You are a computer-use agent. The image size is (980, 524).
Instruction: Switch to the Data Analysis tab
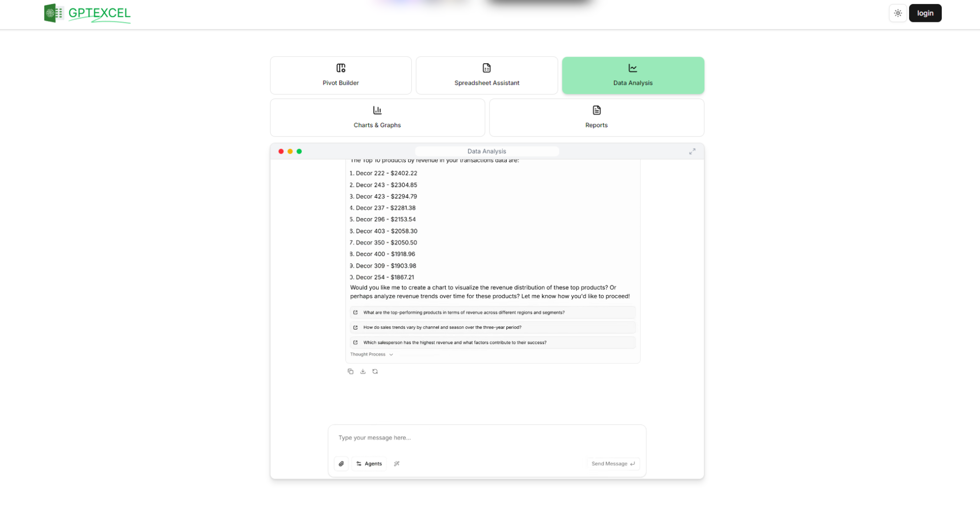632,76
